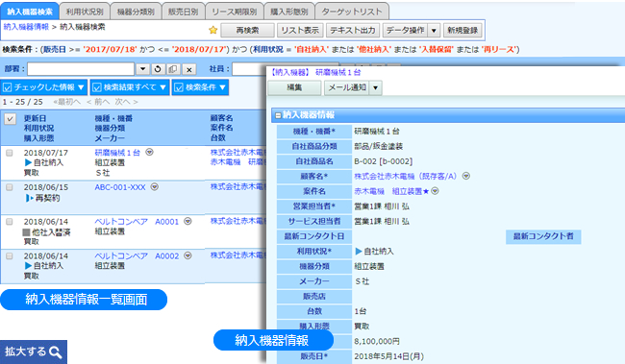
Task: Check the row for ベルトコンベア A0001
Action: (x=10, y=222)
